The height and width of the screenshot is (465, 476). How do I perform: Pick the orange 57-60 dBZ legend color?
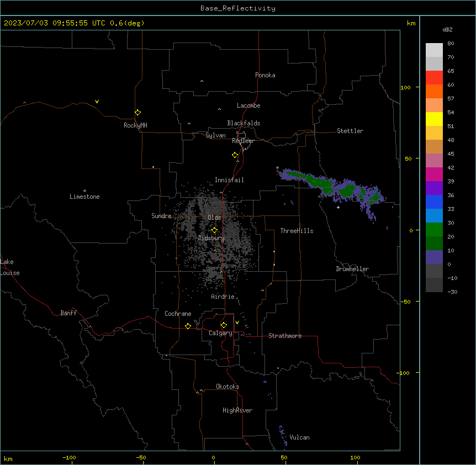pos(434,91)
